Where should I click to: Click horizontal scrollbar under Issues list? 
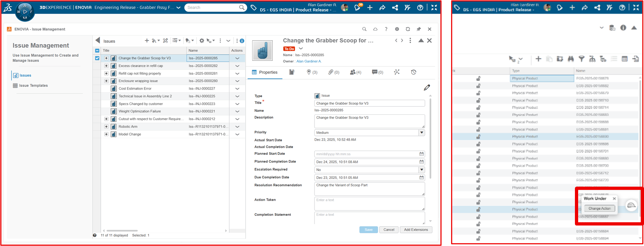coord(122,231)
